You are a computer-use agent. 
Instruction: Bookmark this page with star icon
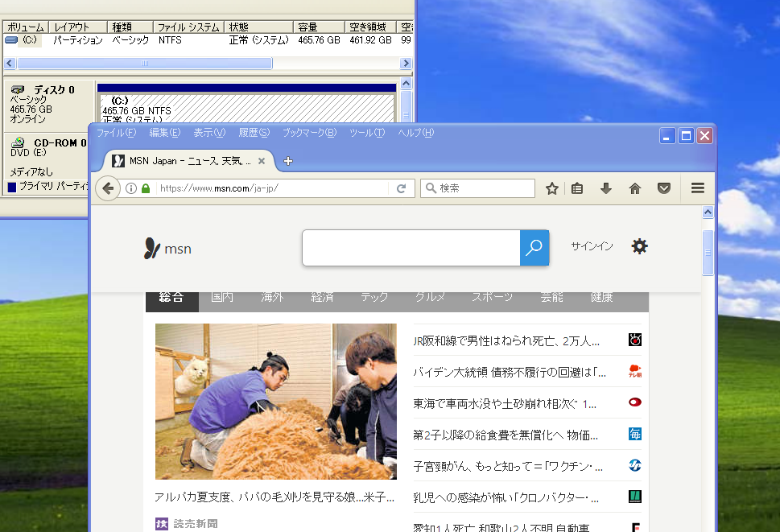pos(551,188)
